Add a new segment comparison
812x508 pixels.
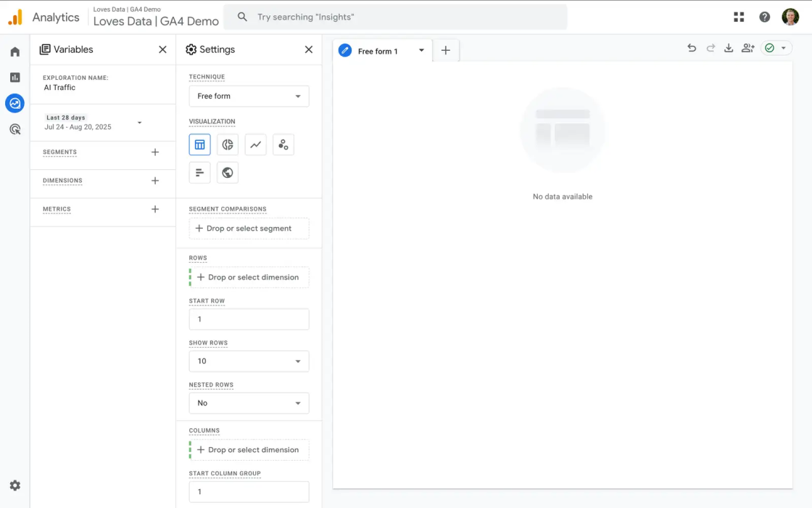249,228
